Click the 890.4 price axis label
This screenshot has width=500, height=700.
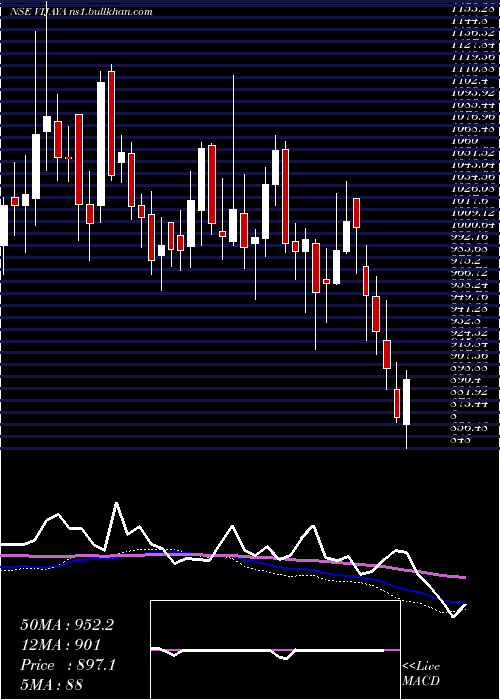point(466,380)
